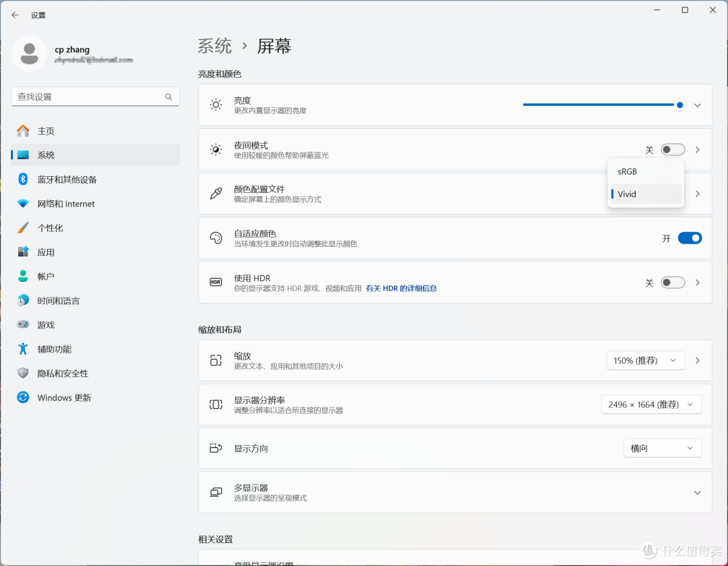Open Windows 更新 page
Viewport: 728px width, 566px height.
coord(95,397)
